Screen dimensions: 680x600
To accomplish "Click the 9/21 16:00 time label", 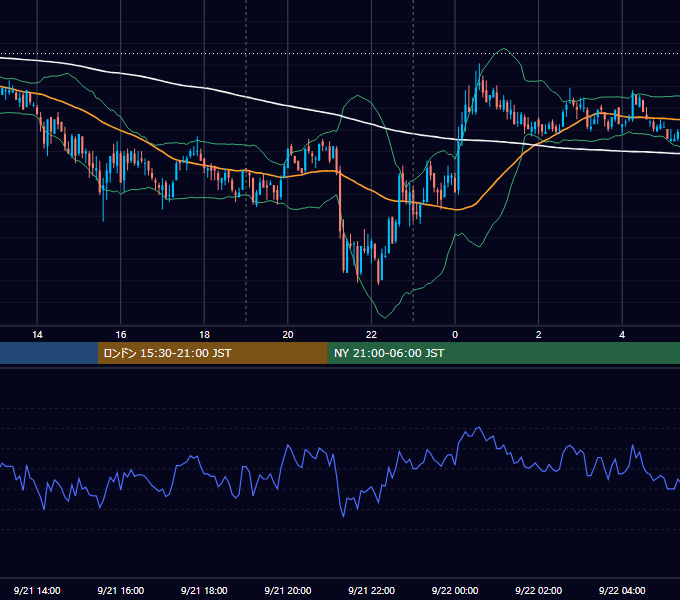I will pos(121,590).
